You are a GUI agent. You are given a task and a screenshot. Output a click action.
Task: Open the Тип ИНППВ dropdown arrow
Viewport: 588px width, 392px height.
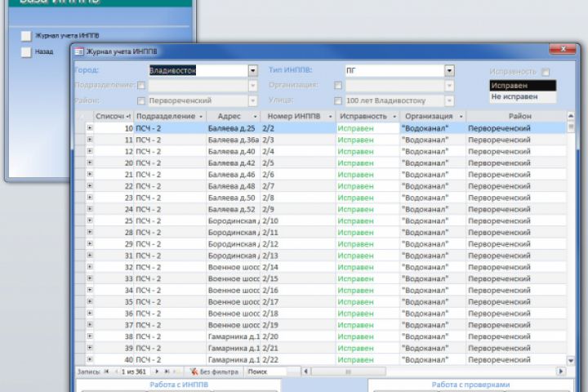449,70
